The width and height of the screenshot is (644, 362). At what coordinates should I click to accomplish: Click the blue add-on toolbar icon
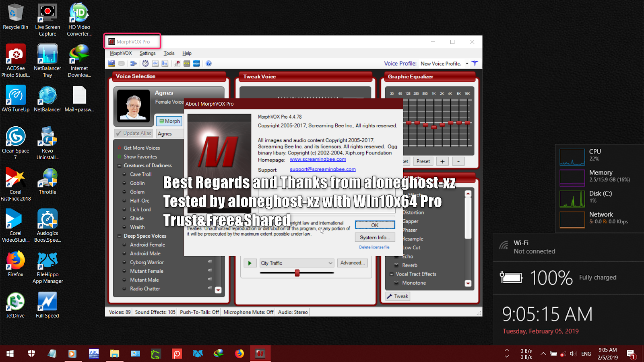click(x=196, y=64)
